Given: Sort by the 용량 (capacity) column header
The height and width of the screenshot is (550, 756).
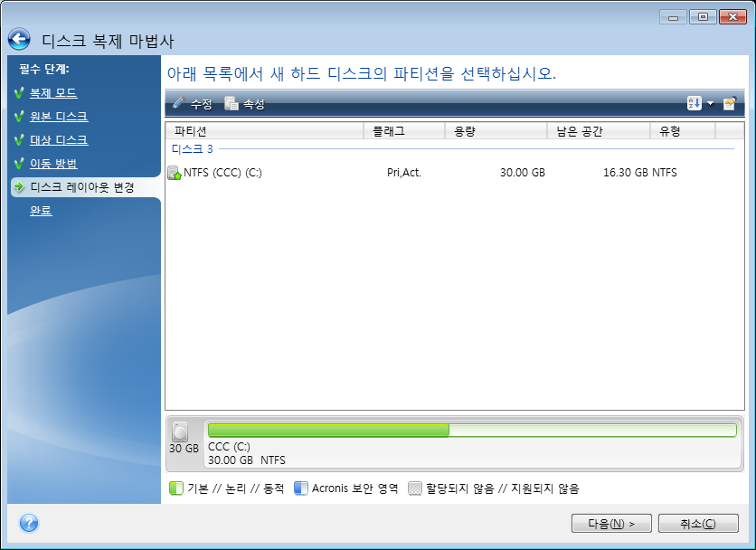Looking at the screenshot, I should tap(496, 131).
